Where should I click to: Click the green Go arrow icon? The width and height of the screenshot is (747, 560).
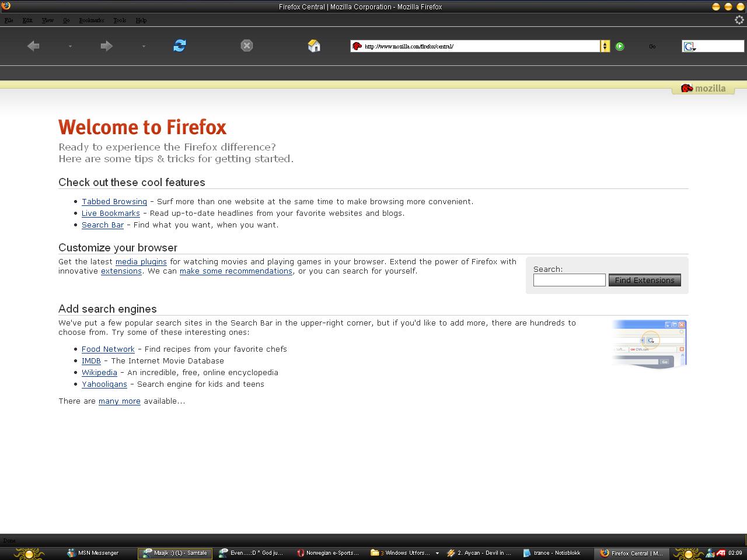coord(620,46)
